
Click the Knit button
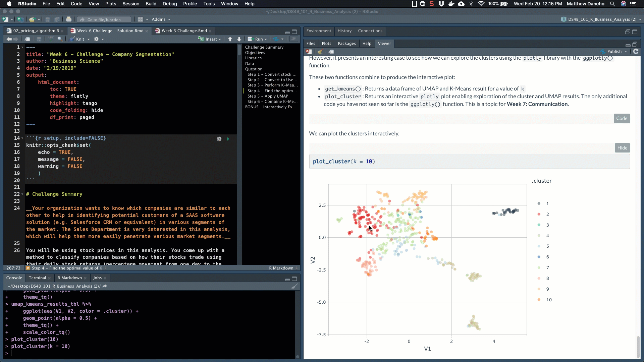(77, 39)
